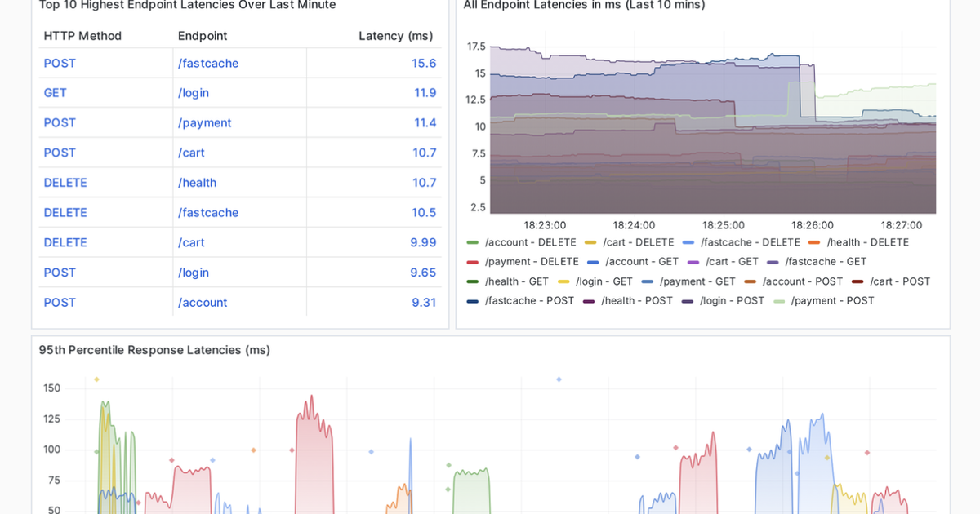Click the POST method in the /account row
This screenshot has height=514, width=980.
click(60, 303)
